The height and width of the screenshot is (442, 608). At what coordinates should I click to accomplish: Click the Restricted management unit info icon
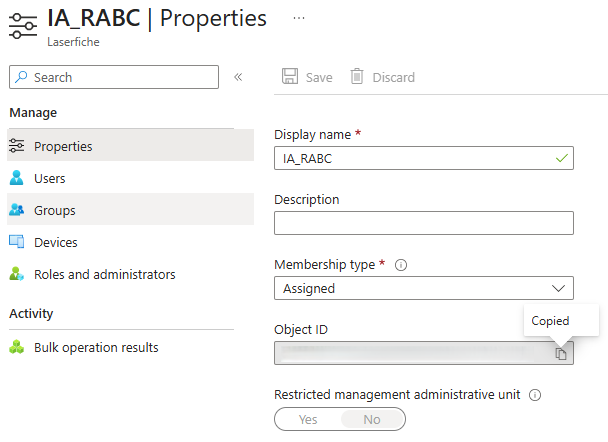click(x=535, y=394)
